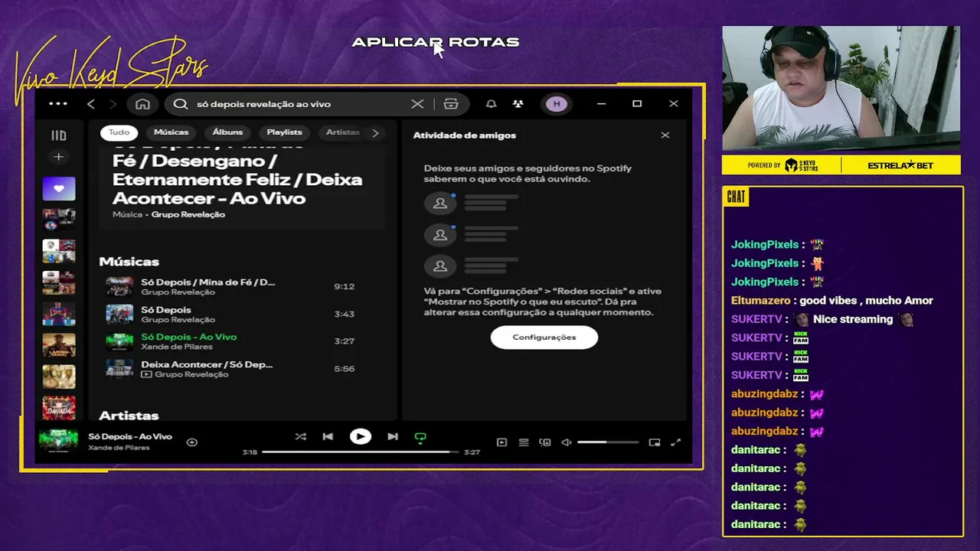Open friend activity icon in top bar

coord(518,104)
